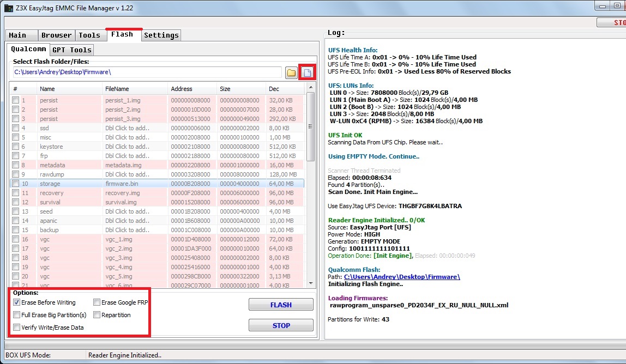Check Full Erase Big Partition(s)
The height and width of the screenshot is (364, 626).
(17, 315)
